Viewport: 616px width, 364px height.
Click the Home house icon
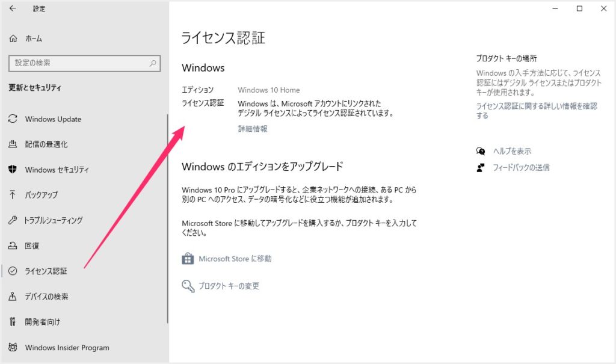(13, 39)
